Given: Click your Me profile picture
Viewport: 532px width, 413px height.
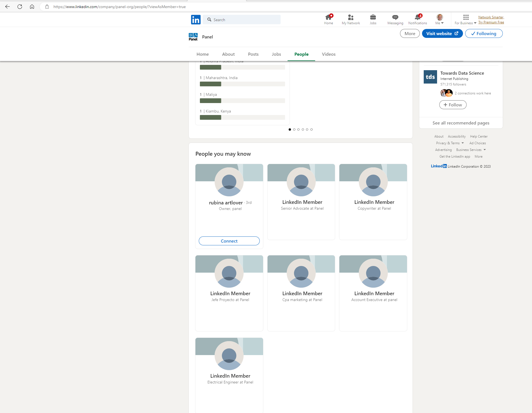Looking at the screenshot, I should coord(439,17).
